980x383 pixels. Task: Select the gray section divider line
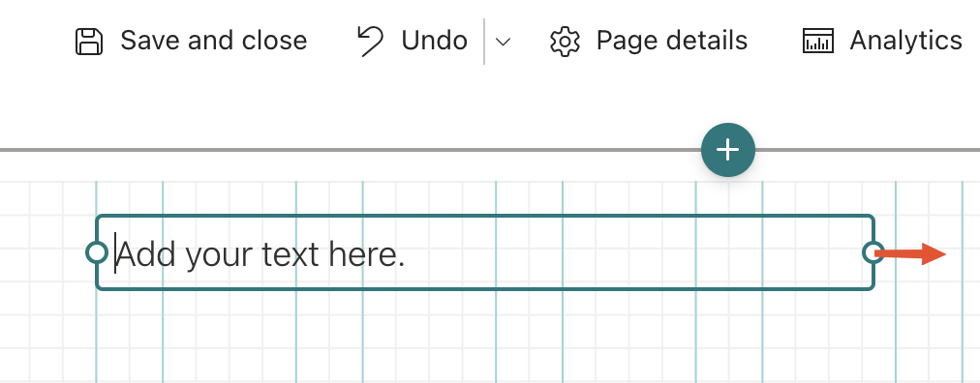(350, 150)
